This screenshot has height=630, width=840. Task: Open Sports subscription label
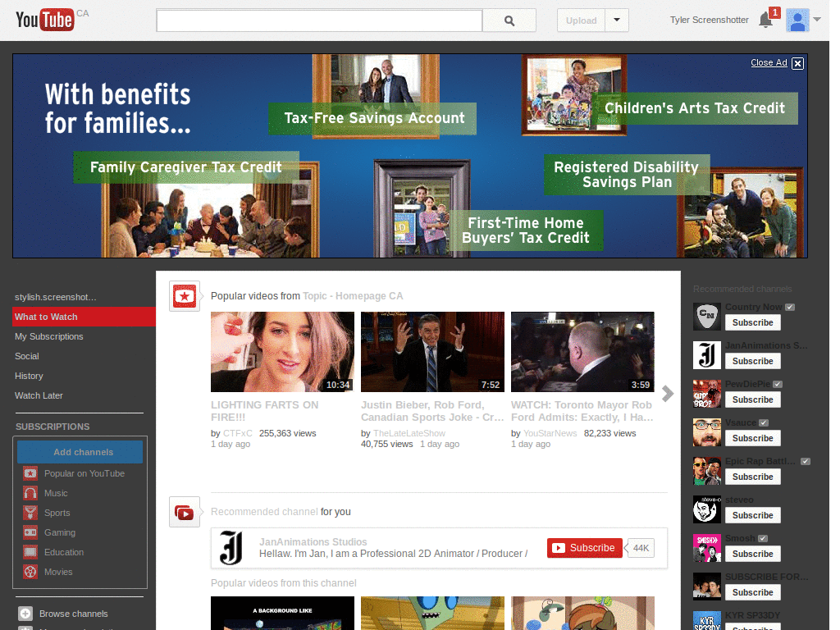[x=57, y=513]
